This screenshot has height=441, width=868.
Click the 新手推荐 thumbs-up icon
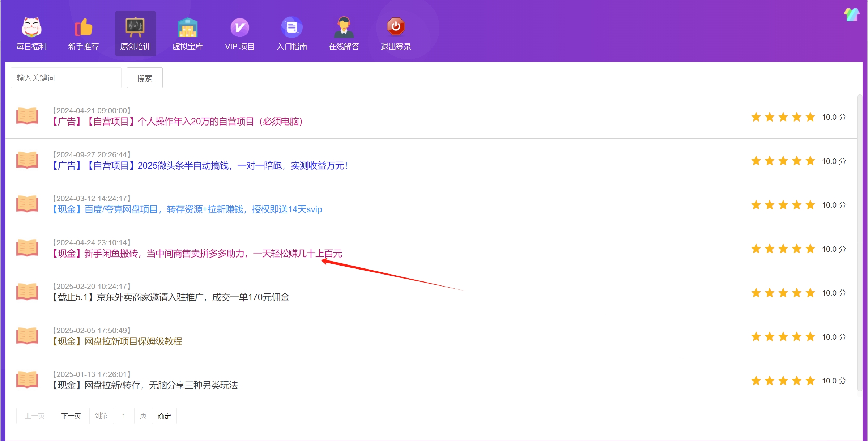84,27
